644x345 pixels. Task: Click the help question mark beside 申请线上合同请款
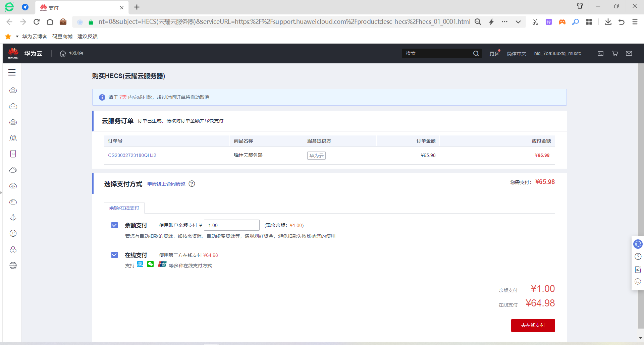192,184
